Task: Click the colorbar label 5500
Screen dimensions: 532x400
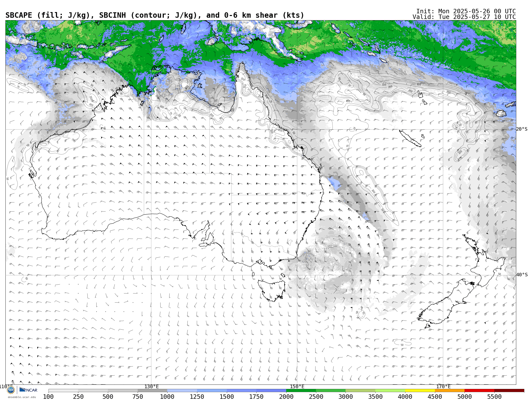Action: pyautogui.click(x=494, y=397)
